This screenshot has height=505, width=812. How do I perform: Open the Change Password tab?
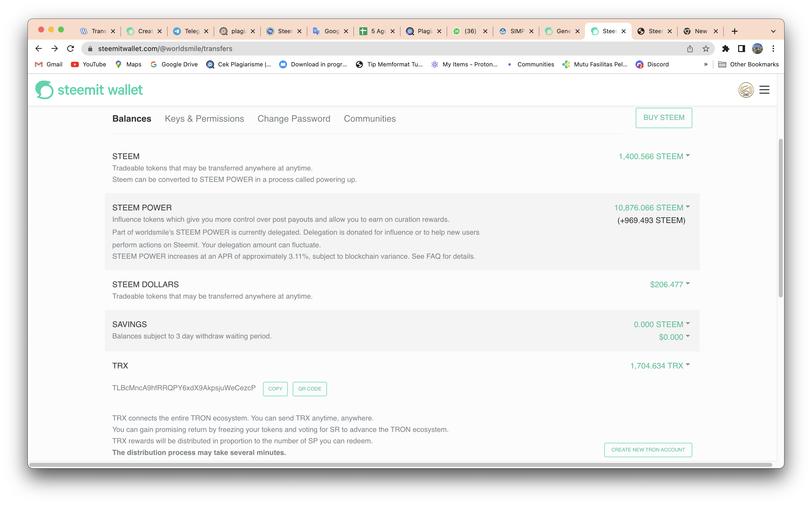point(294,118)
